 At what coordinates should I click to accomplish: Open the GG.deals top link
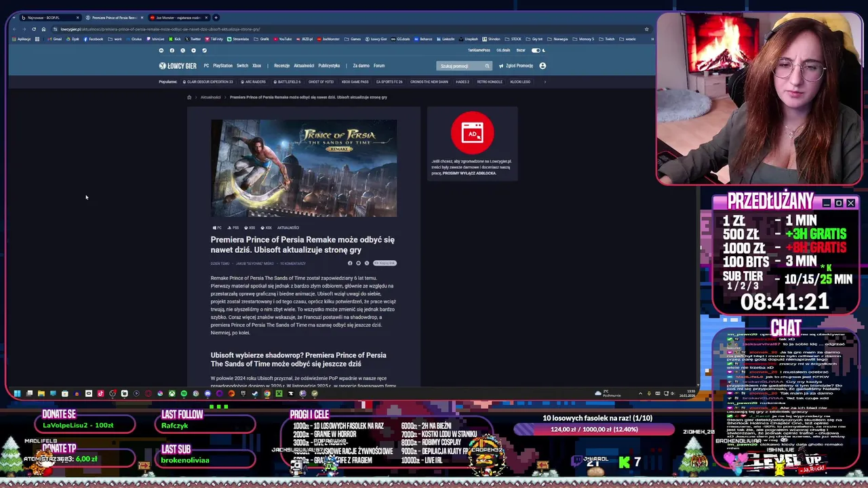[503, 50]
